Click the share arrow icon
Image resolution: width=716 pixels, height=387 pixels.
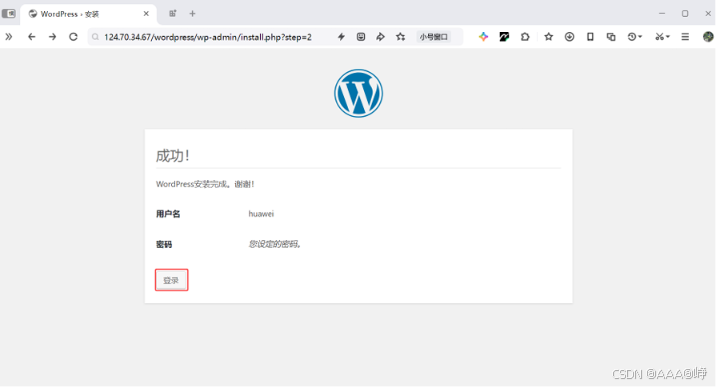click(380, 37)
